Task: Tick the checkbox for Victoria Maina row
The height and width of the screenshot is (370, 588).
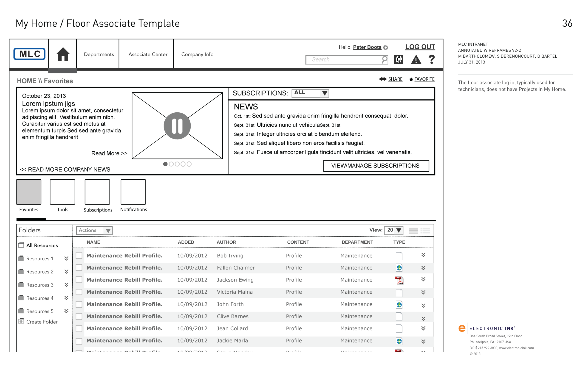Action: (79, 292)
